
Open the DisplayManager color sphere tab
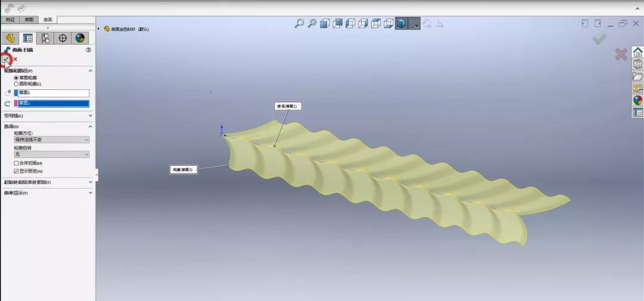[80, 38]
